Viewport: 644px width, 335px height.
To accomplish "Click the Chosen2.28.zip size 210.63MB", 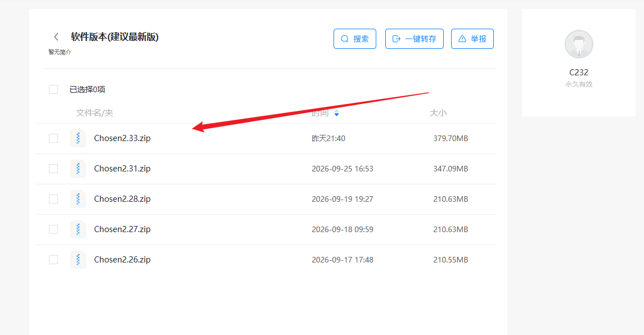I will coord(451,199).
